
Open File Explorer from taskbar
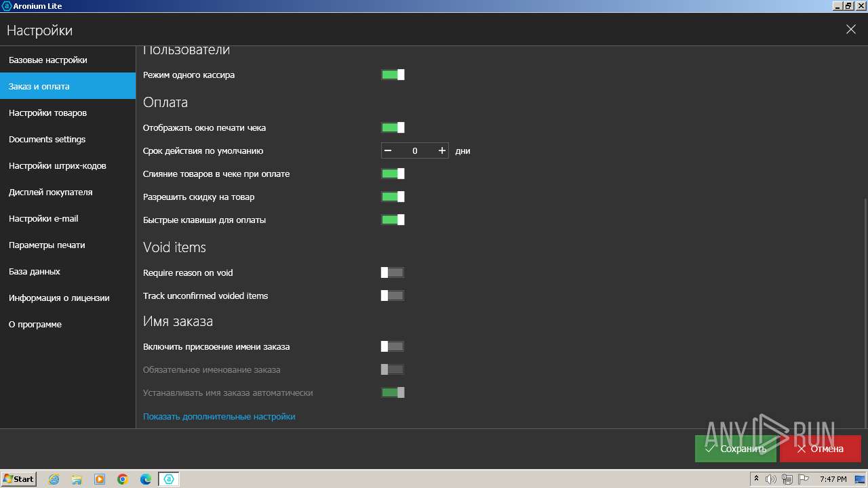point(77,479)
